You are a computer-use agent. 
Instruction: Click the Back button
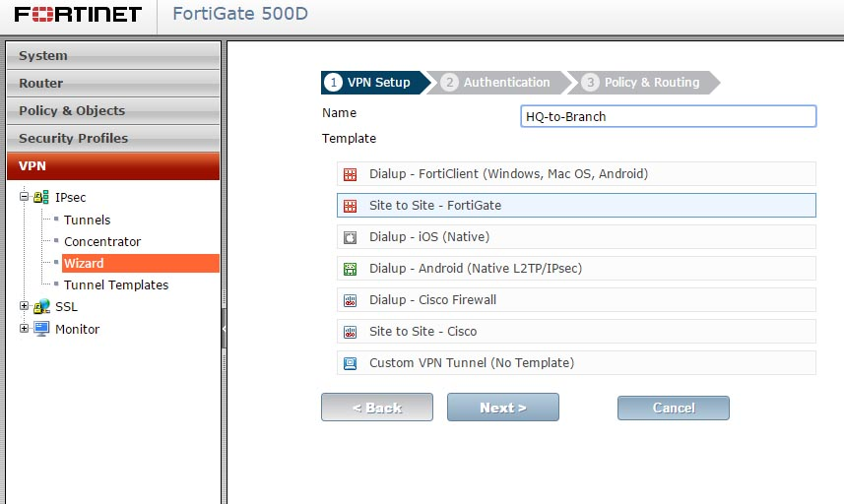(x=377, y=408)
